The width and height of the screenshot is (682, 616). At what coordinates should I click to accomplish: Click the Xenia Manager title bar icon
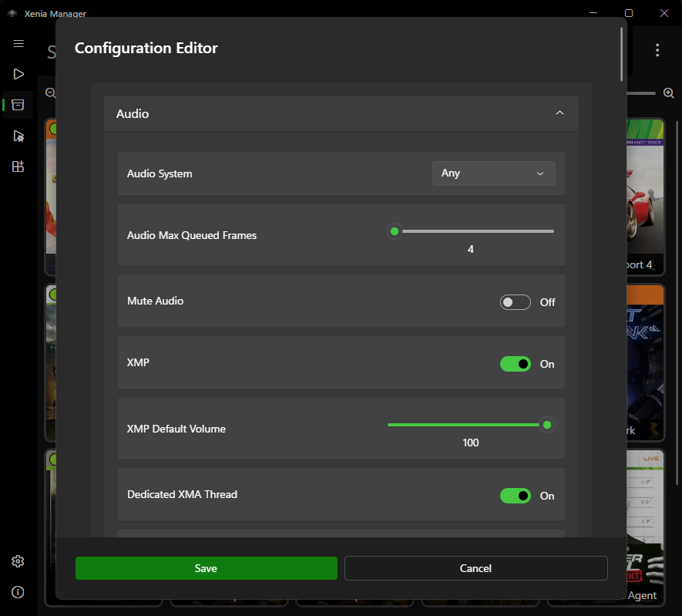11,12
